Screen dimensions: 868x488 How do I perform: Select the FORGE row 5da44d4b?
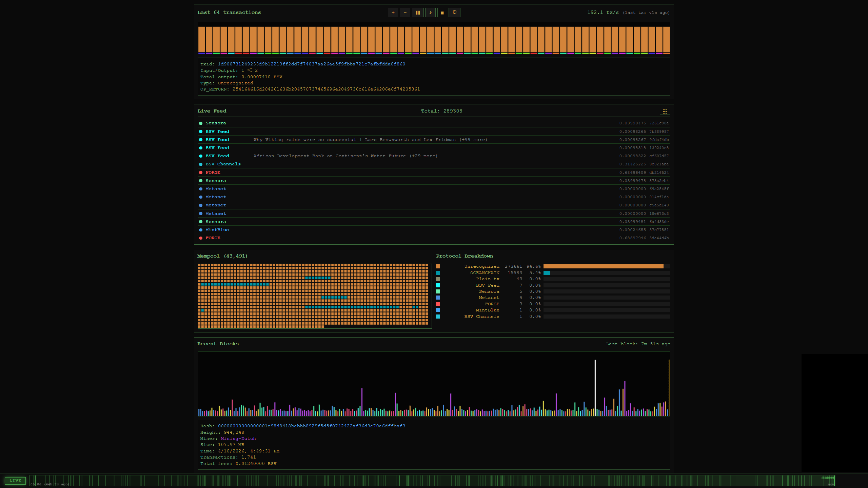click(434, 238)
